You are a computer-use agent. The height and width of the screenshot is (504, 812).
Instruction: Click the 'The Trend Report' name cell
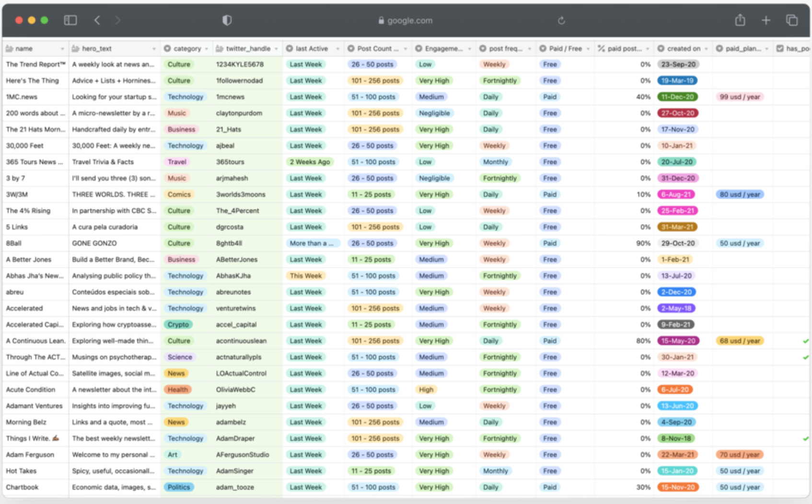tap(35, 64)
